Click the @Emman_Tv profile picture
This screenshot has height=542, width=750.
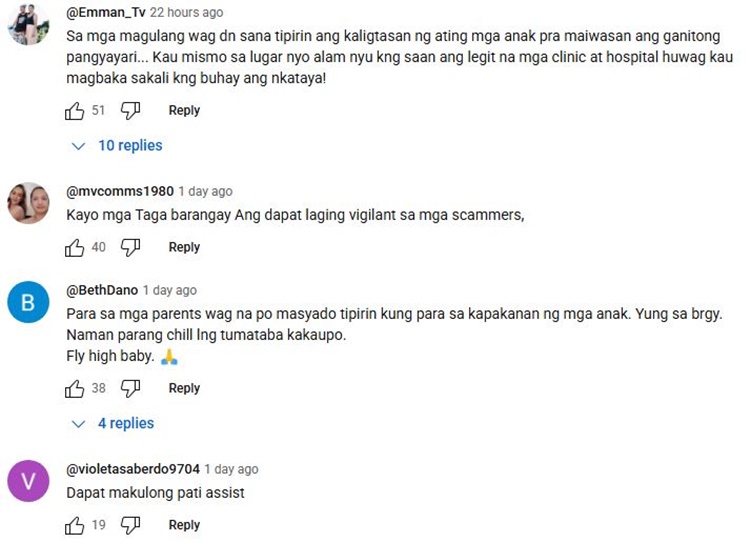click(28, 24)
